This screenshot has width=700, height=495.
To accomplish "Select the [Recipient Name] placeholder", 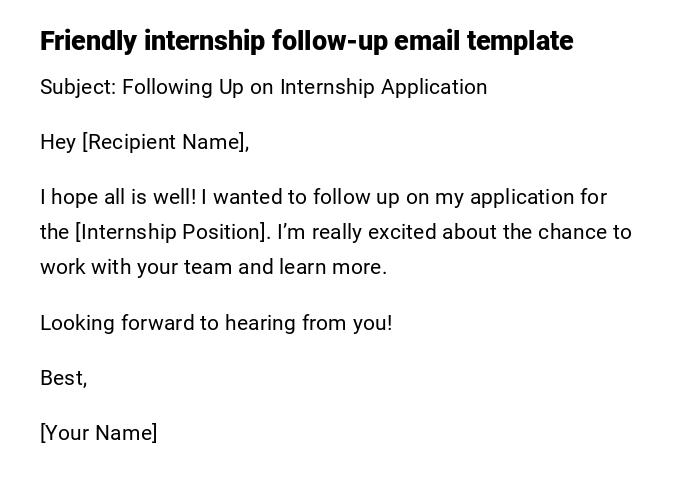I will click(165, 142).
